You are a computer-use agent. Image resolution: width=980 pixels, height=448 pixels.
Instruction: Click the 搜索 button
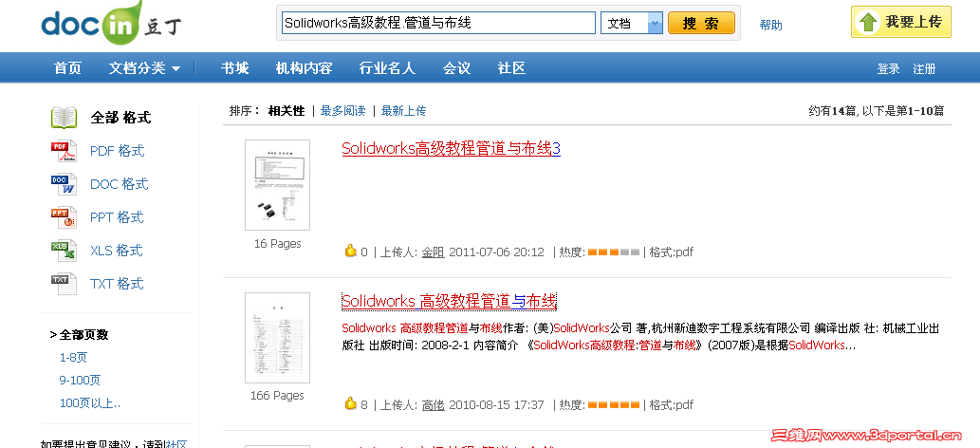(x=701, y=23)
